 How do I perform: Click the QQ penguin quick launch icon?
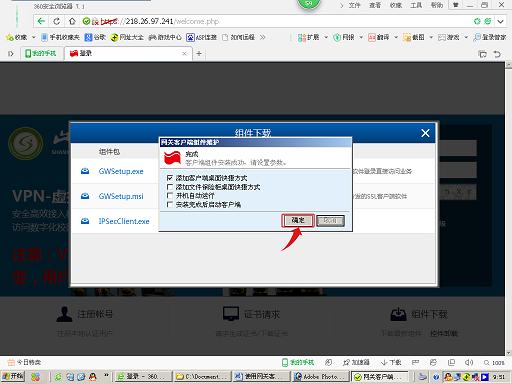point(92,377)
